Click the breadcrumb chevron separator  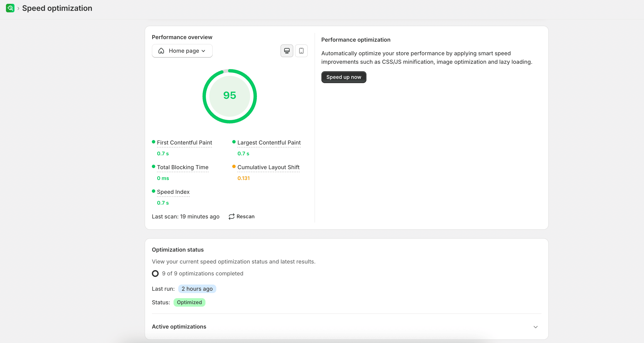point(18,9)
